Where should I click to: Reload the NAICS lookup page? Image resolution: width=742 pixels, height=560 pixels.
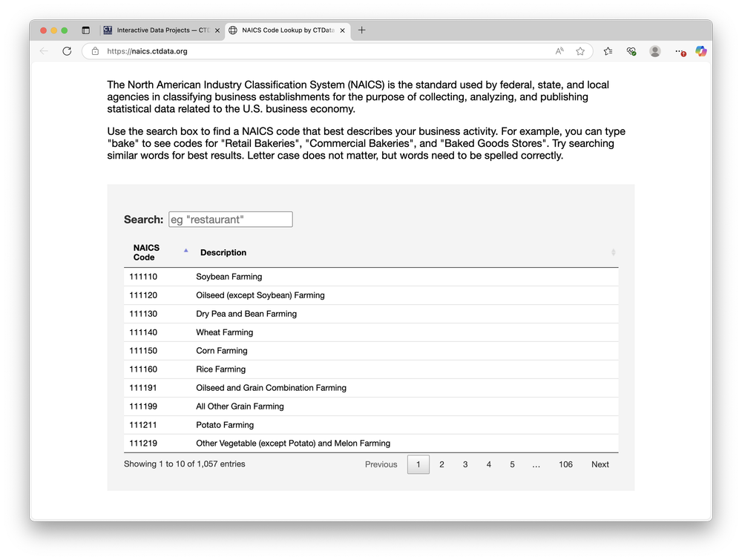[67, 50]
